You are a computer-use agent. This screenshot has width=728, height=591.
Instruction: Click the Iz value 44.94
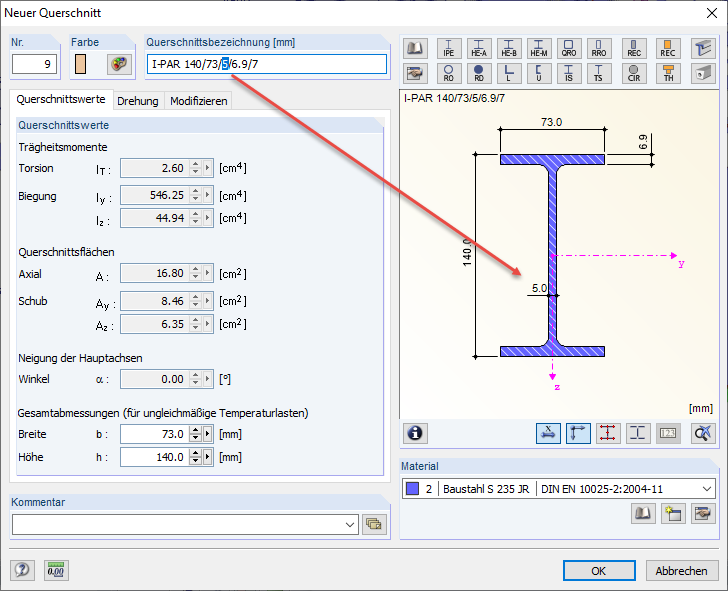tap(155, 218)
